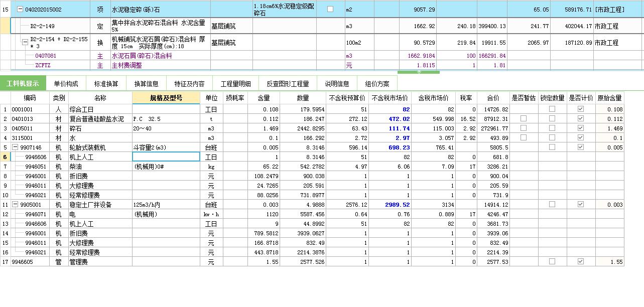Click the 规格及型号 column header
This screenshot has width=644, height=307.
(166, 98)
